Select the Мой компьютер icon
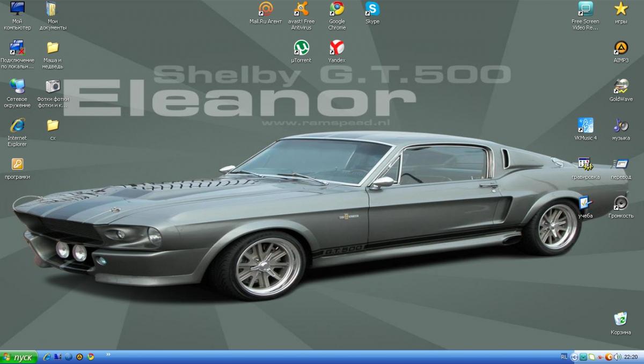 click(17, 9)
